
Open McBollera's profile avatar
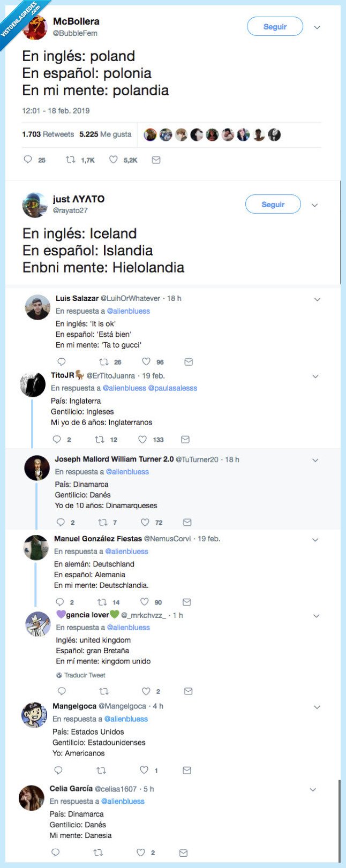click(36, 28)
